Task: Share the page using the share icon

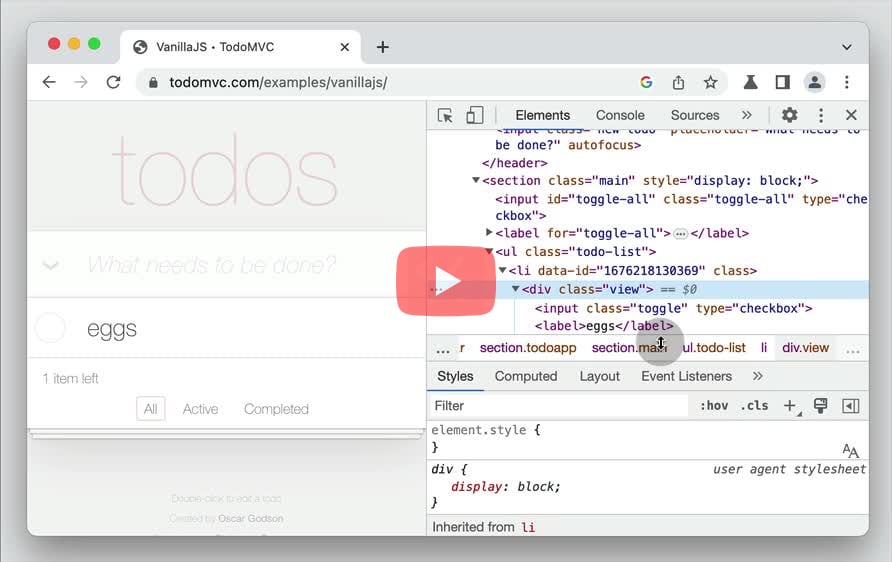Action: pyautogui.click(x=678, y=82)
